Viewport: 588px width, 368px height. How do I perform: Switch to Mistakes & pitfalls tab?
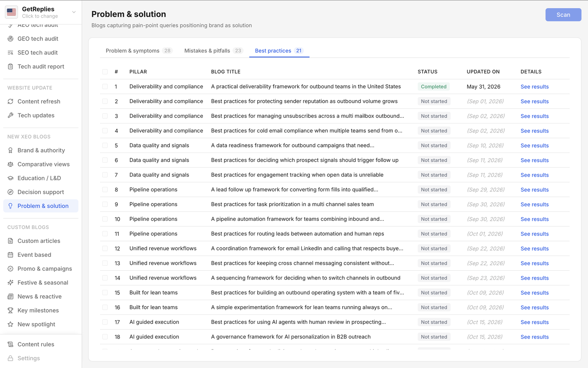coord(214,51)
